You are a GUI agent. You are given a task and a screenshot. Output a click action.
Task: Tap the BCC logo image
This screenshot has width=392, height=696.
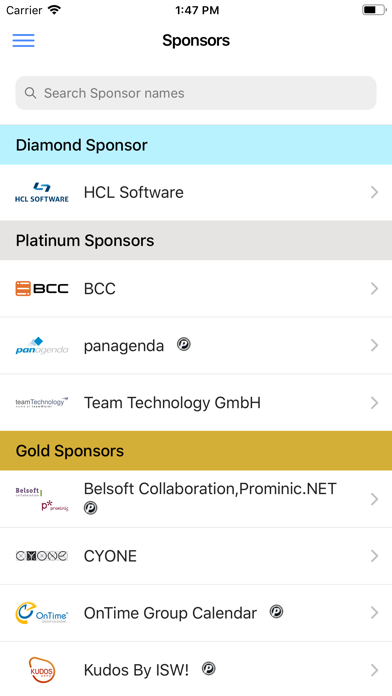pos(42,289)
